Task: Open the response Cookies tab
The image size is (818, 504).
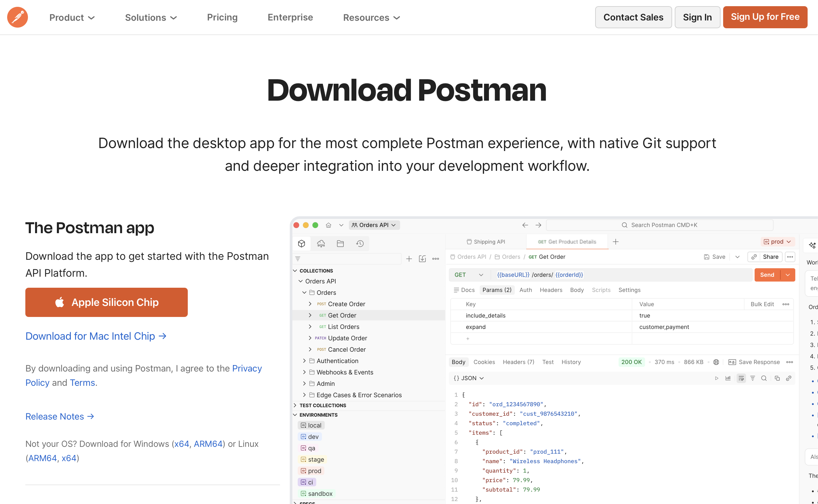Action: point(484,362)
